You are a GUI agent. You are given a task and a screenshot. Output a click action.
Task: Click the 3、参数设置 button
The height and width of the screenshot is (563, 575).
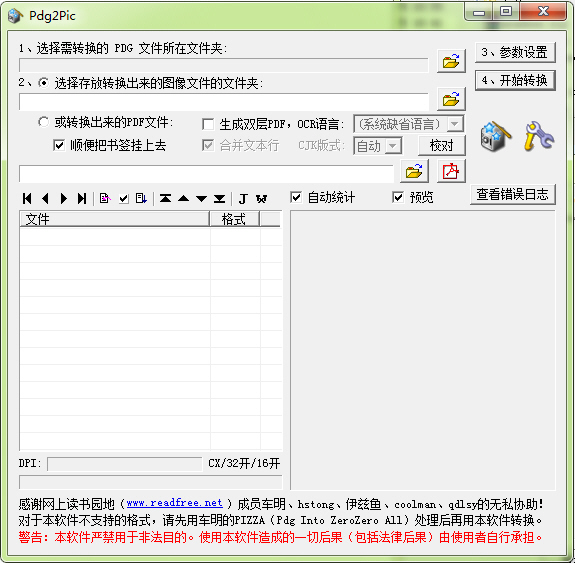click(x=515, y=52)
